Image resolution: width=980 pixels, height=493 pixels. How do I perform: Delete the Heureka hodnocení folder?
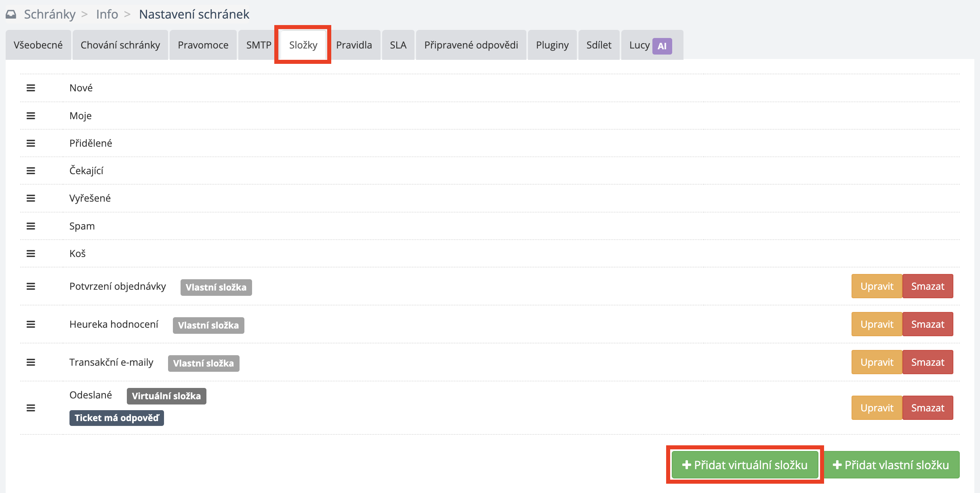coord(927,324)
